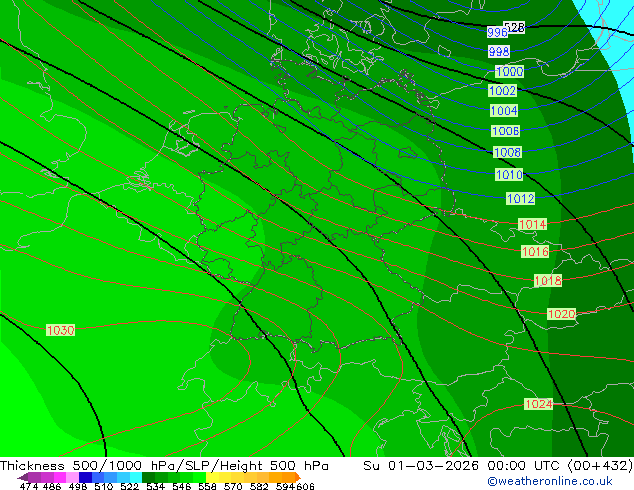Click the purple left arrow of color scale

coord(22,477)
